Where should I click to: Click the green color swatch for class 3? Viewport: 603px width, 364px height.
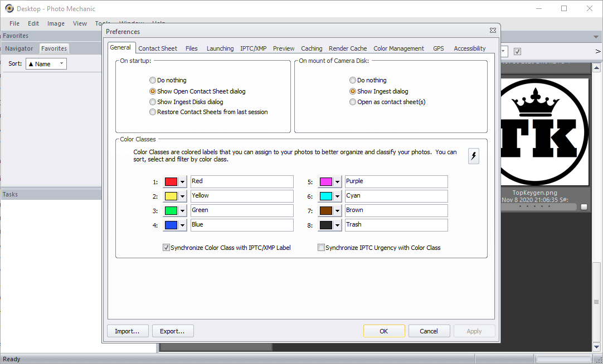point(171,211)
